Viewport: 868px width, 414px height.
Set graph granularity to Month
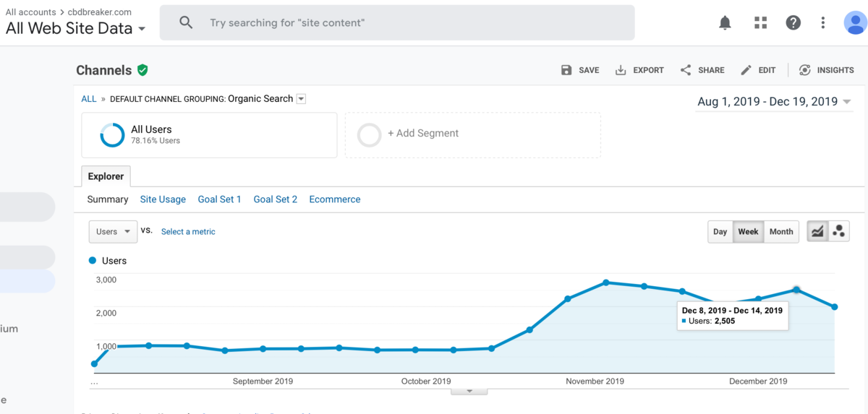(x=781, y=232)
